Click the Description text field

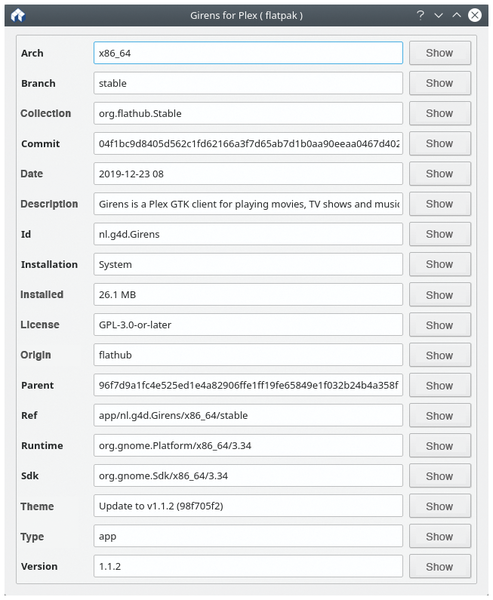tap(248, 204)
